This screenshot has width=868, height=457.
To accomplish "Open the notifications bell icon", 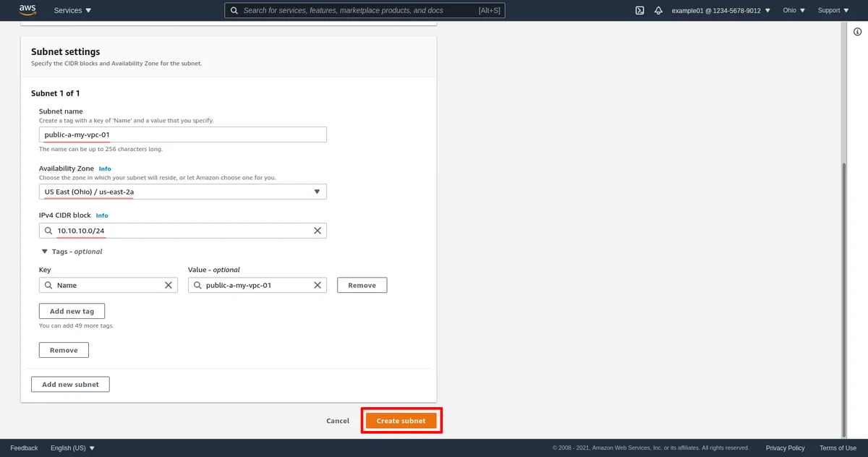I will click(x=658, y=11).
